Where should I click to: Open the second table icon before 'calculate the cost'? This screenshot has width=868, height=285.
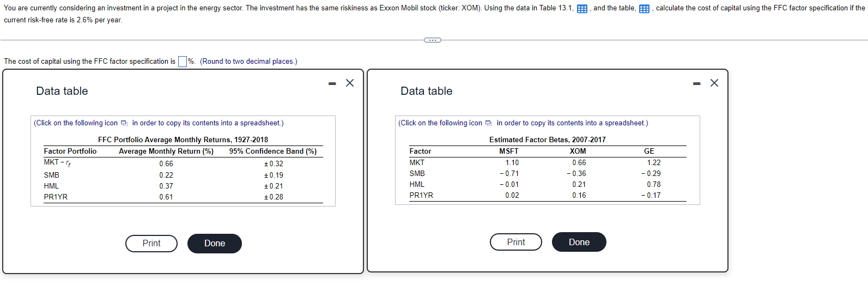tap(644, 9)
